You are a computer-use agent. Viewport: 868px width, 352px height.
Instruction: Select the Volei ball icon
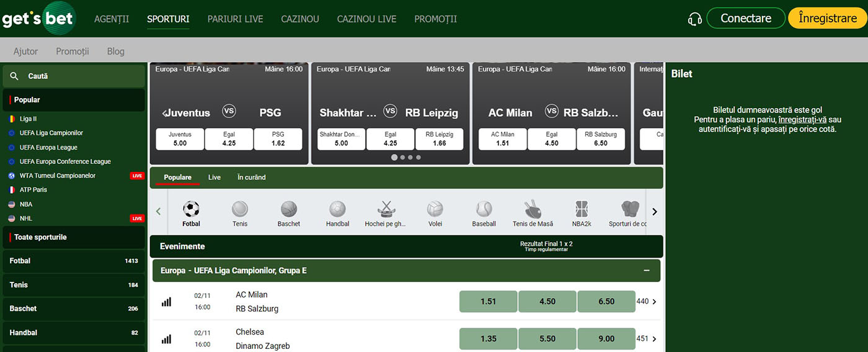click(435, 209)
